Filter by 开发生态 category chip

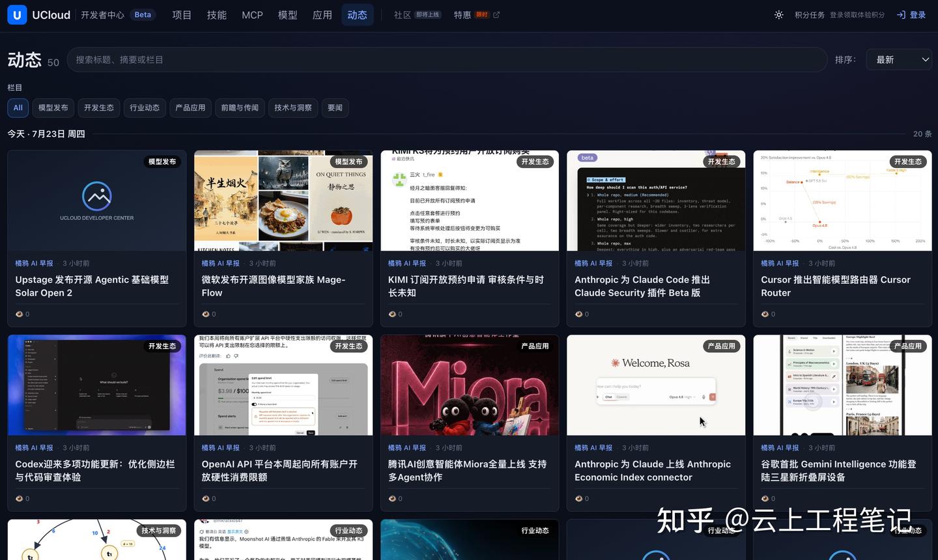pos(99,108)
